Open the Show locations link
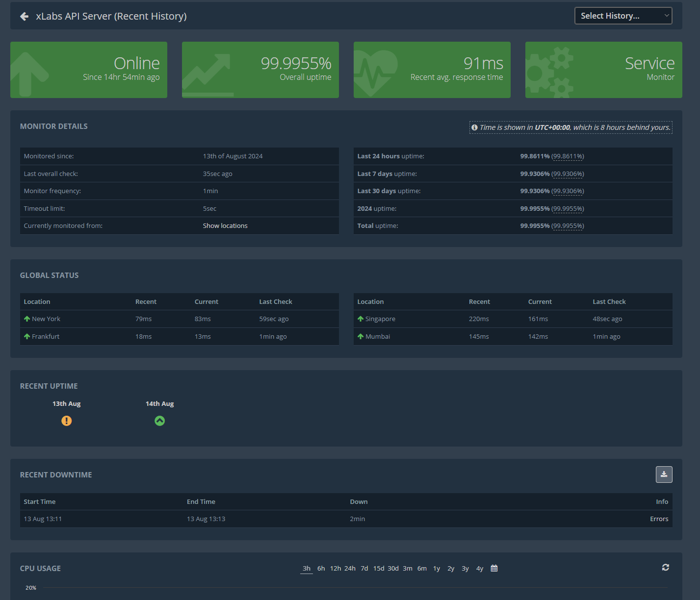 coord(225,226)
